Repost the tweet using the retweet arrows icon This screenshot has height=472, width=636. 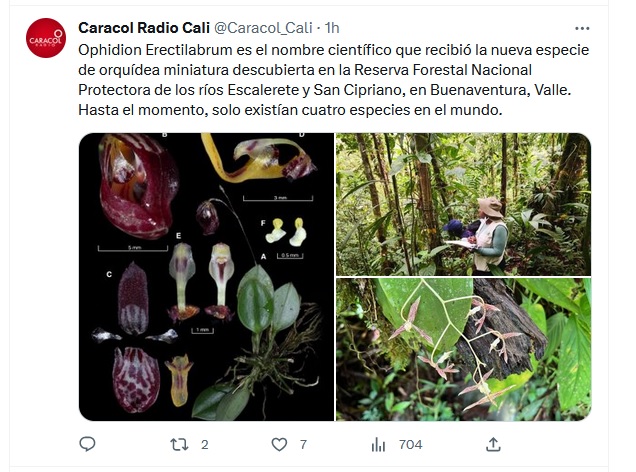pos(179,445)
